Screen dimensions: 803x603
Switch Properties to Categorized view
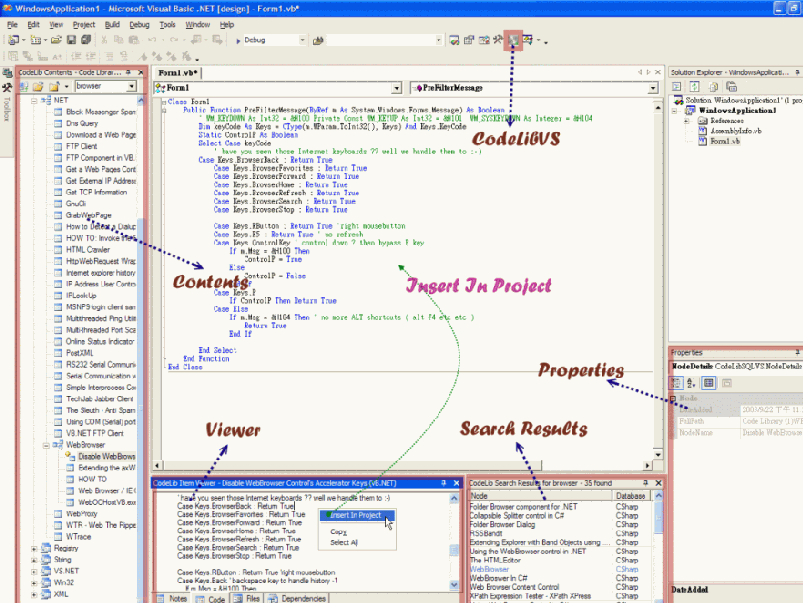click(x=677, y=383)
